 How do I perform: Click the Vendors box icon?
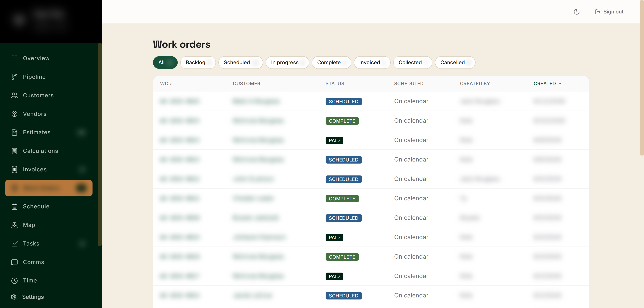(14, 114)
